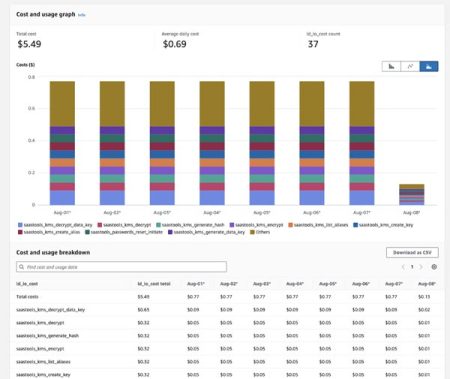Image resolution: width=450 pixels, height=379 pixels.
Task: Sort by the id_io_cost column header
Action: [27, 284]
